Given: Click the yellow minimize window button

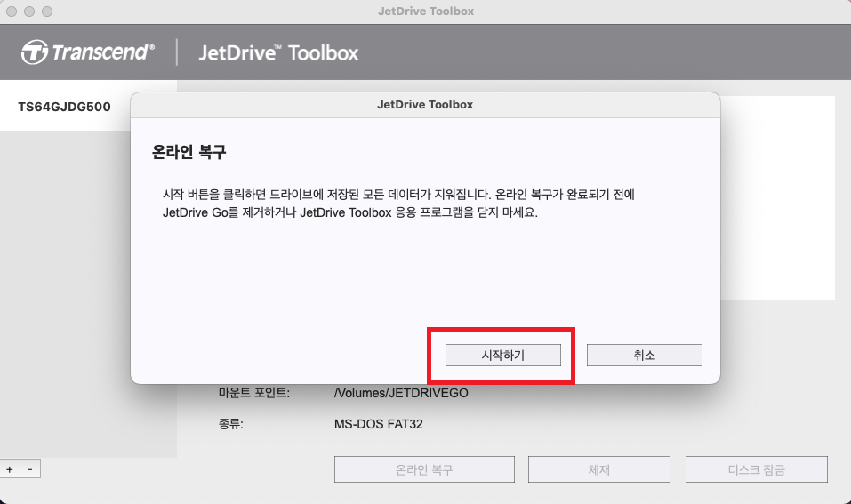Looking at the screenshot, I should [x=30, y=12].
